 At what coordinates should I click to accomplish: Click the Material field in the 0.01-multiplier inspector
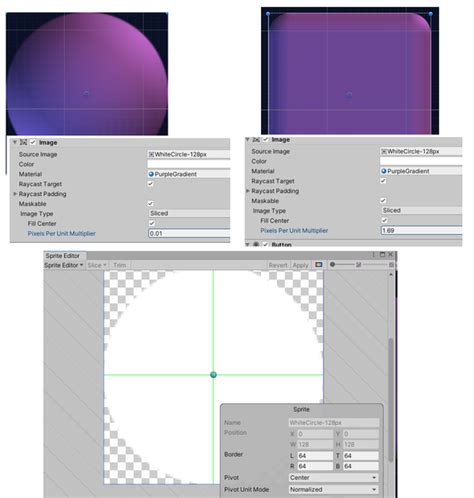189,174
